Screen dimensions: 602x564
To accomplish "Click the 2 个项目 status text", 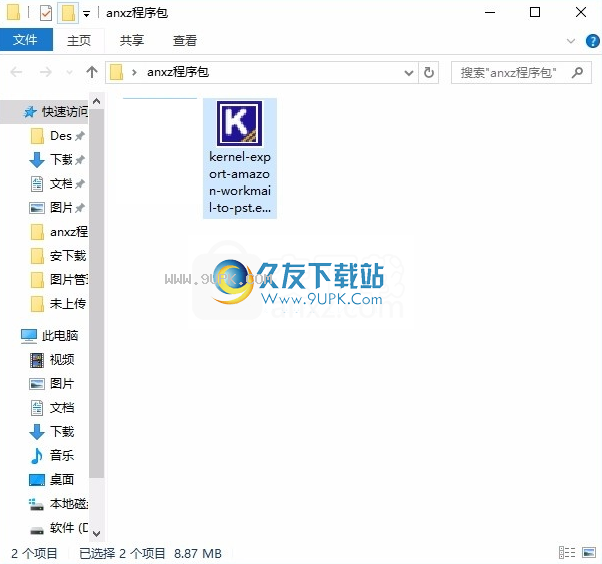I will (x=34, y=553).
